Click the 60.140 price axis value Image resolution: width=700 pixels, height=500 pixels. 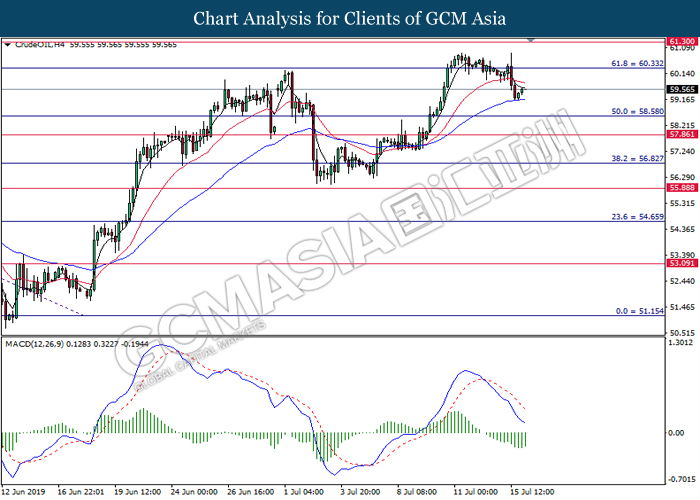682,74
